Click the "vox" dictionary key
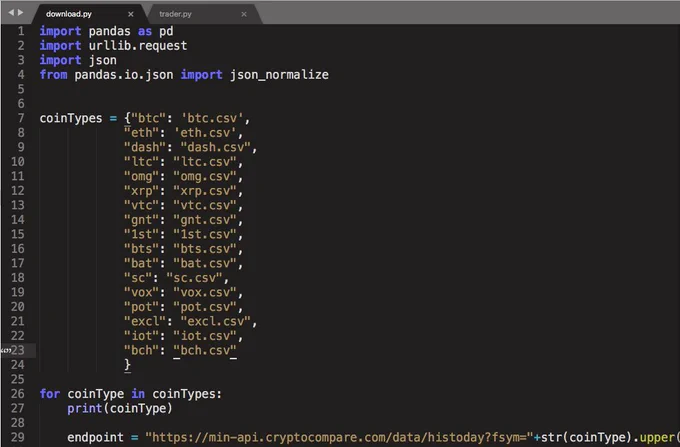Viewport: 680px width, 447px height. click(142, 292)
